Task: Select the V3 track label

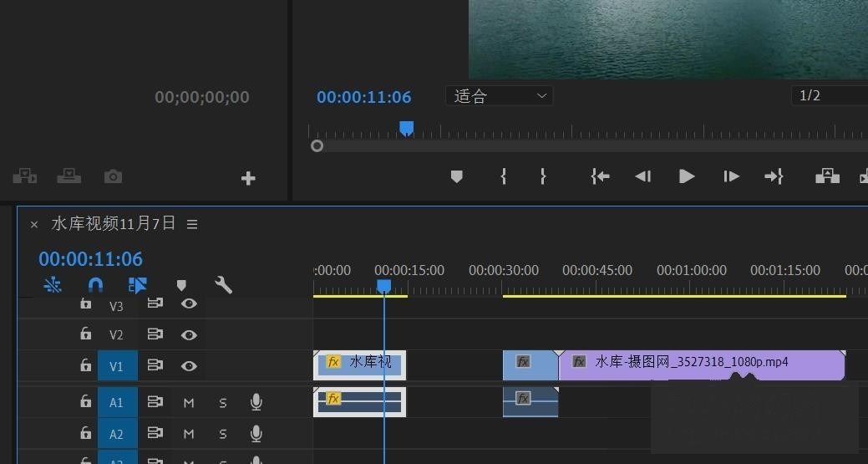Action: 116,306
